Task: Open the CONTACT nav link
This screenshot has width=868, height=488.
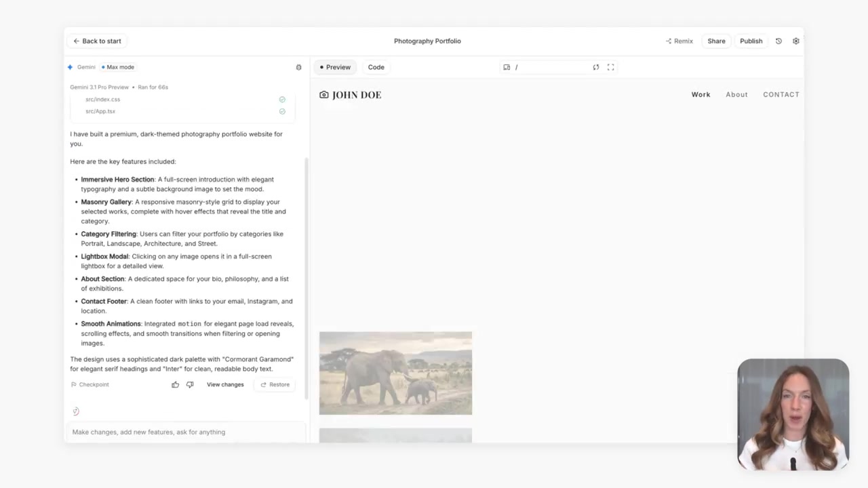Action: pos(781,94)
